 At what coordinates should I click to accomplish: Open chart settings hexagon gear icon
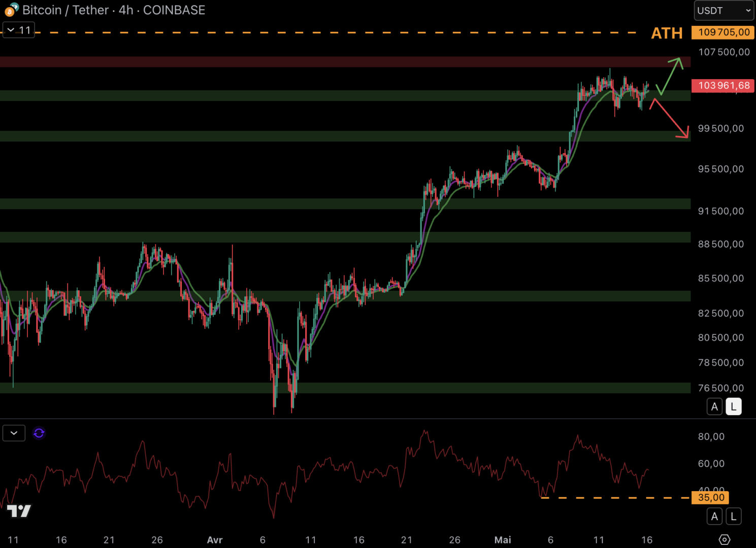(725, 539)
